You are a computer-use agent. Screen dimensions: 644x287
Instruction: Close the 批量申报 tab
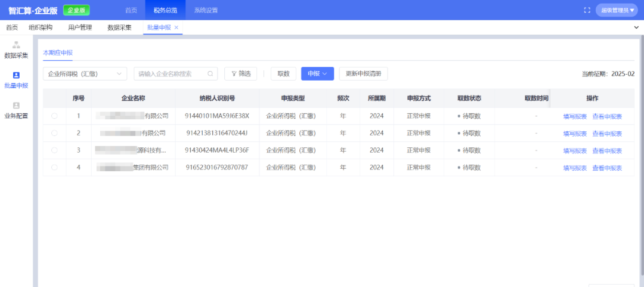(176, 27)
